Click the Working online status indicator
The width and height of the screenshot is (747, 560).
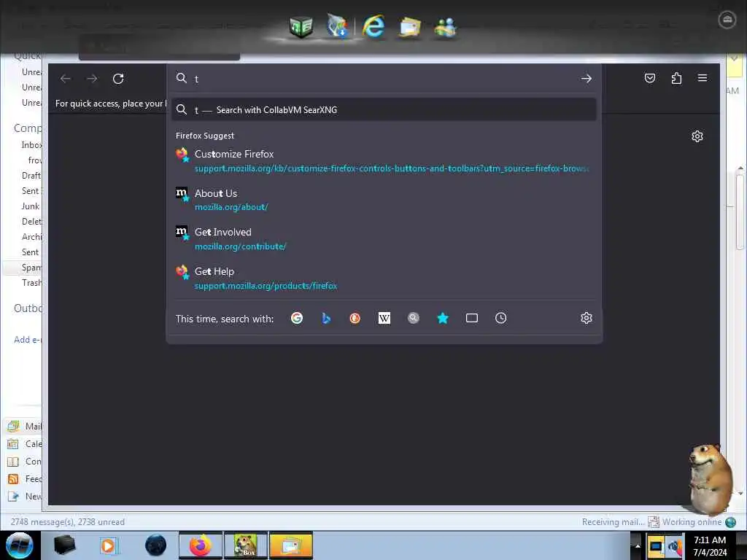point(692,522)
